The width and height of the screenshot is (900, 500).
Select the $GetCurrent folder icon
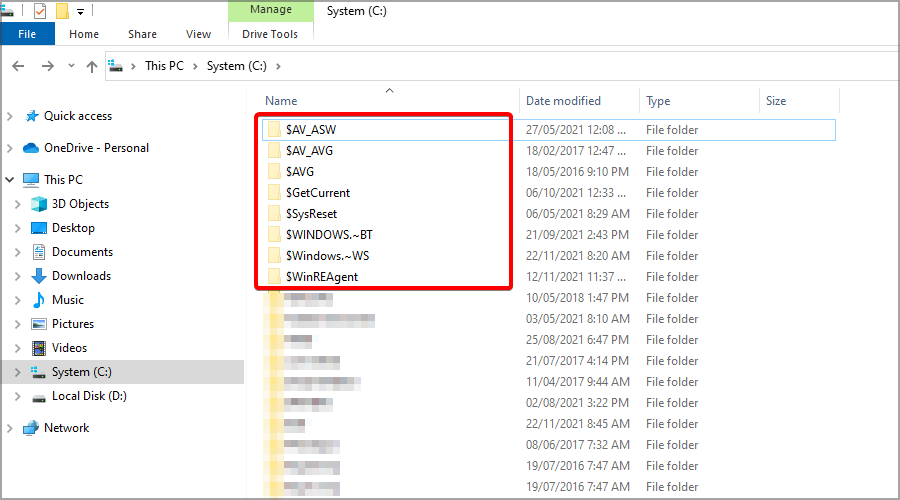coord(274,193)
